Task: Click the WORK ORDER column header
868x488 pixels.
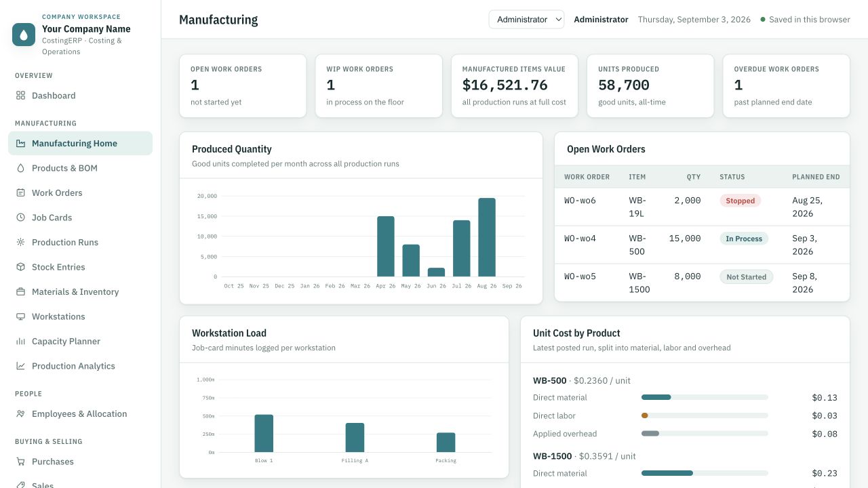Action: click(587, 177)
